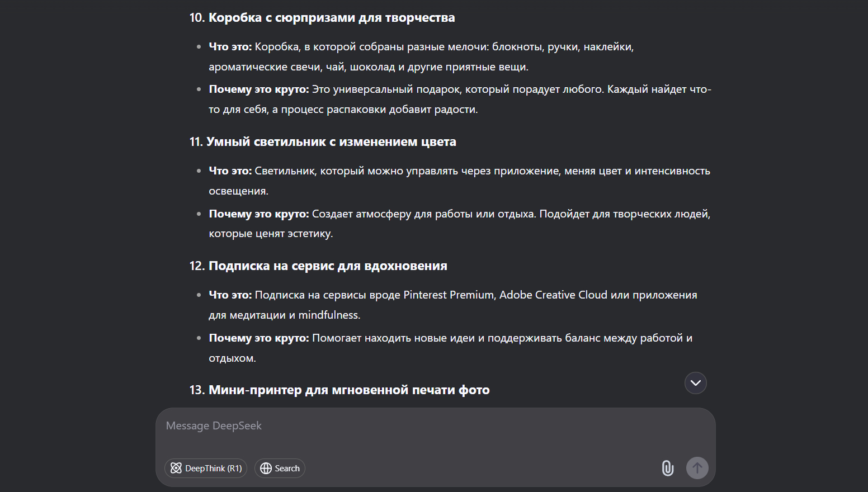Click "Что это:" label under item 10
The width and height of the screenshot is (868, 492).
click(230, 47)
